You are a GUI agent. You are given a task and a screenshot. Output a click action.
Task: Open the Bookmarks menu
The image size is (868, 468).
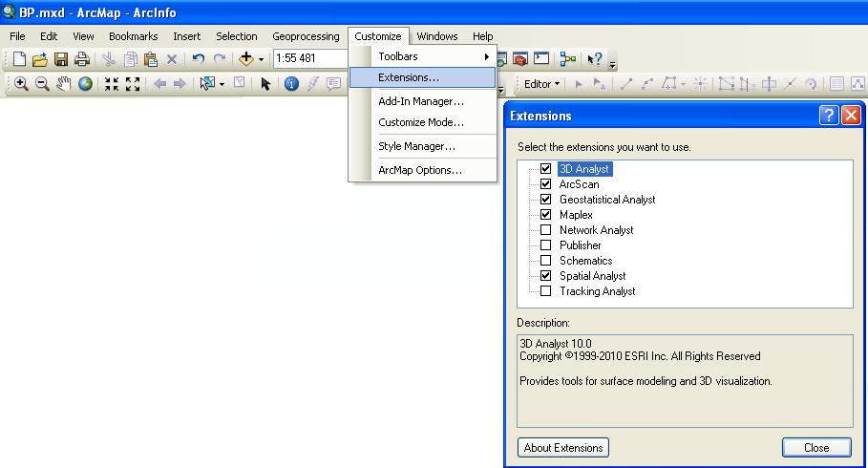[x=134, y=36]
